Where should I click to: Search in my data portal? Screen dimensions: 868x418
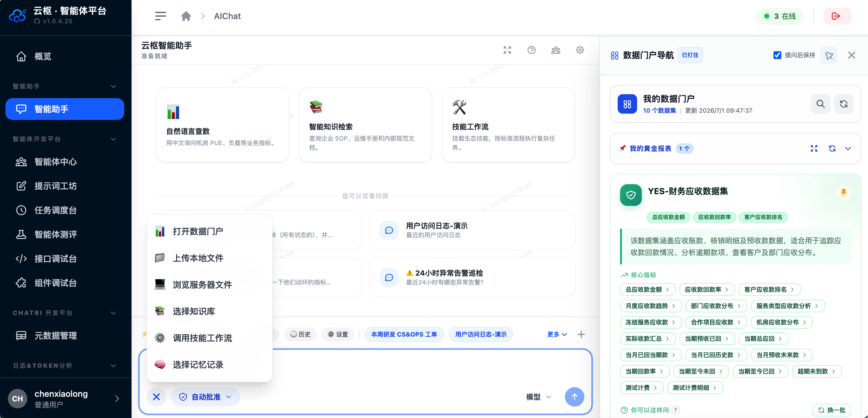click(820, 104)
